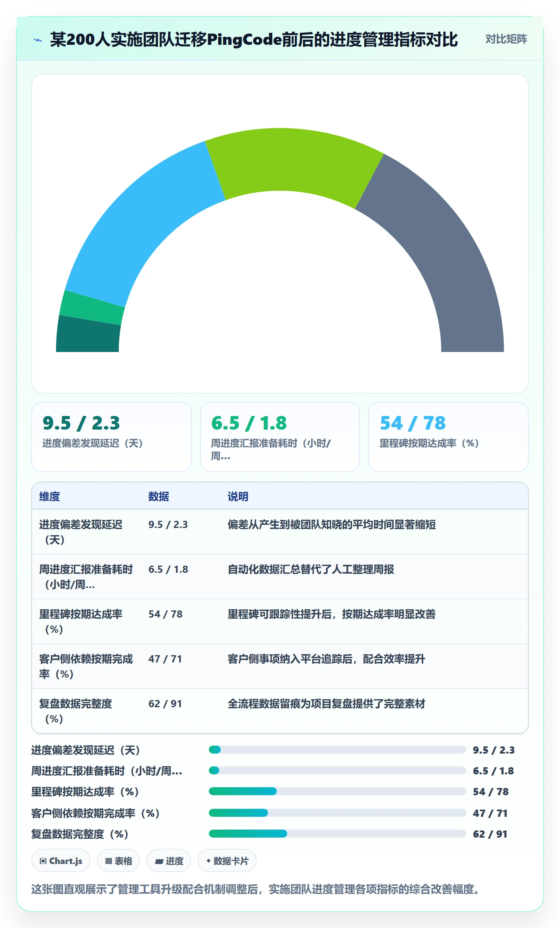Screen dimensions: 560x928
Task: Click progress bar for 里程碑按期达成率
Action: 338,791
